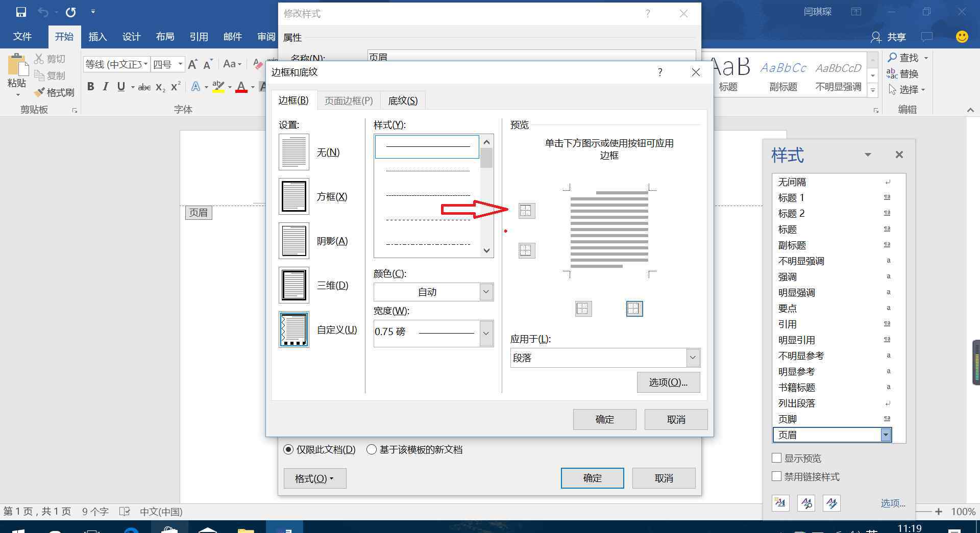
Task: Apply bottom border in preview
Action: [527, 250]
